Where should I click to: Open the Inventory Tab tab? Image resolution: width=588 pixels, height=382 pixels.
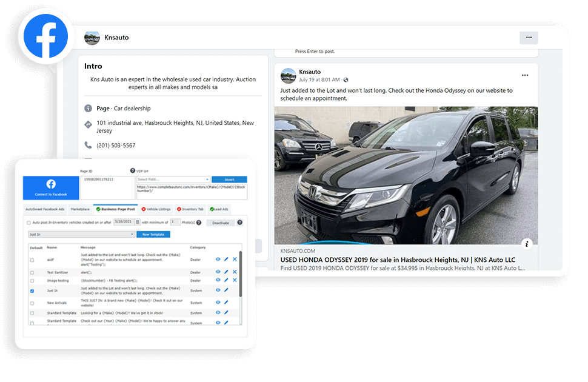pyautogui.click(x=190, y=209)
